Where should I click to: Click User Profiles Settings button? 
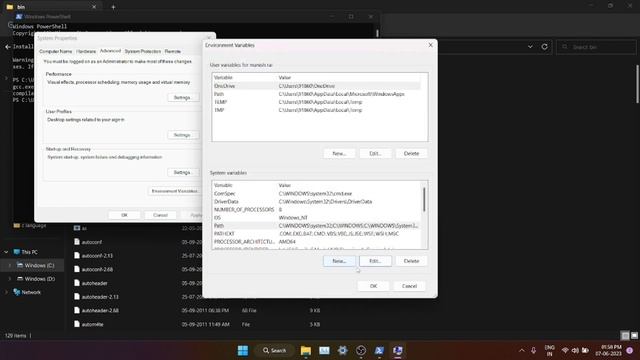182,135
